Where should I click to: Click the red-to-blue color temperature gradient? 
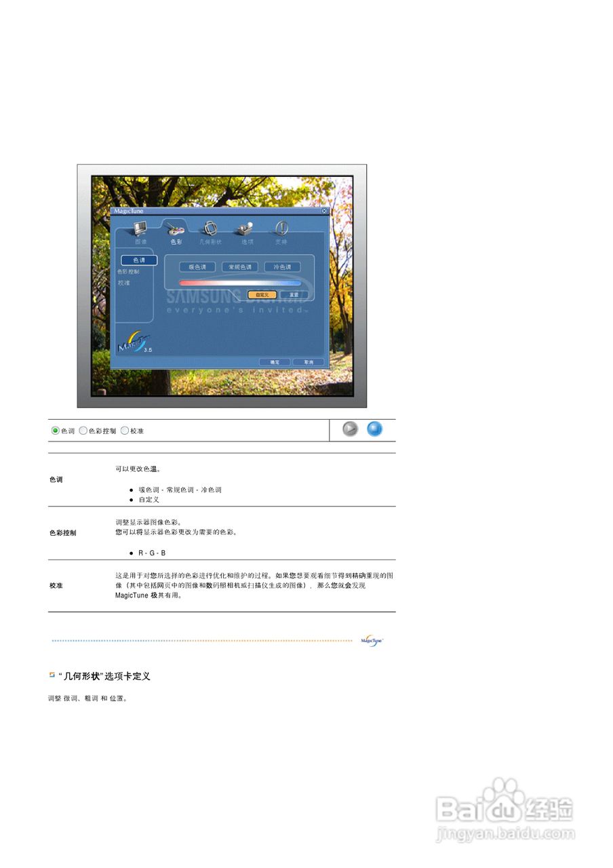coord(239,283)
